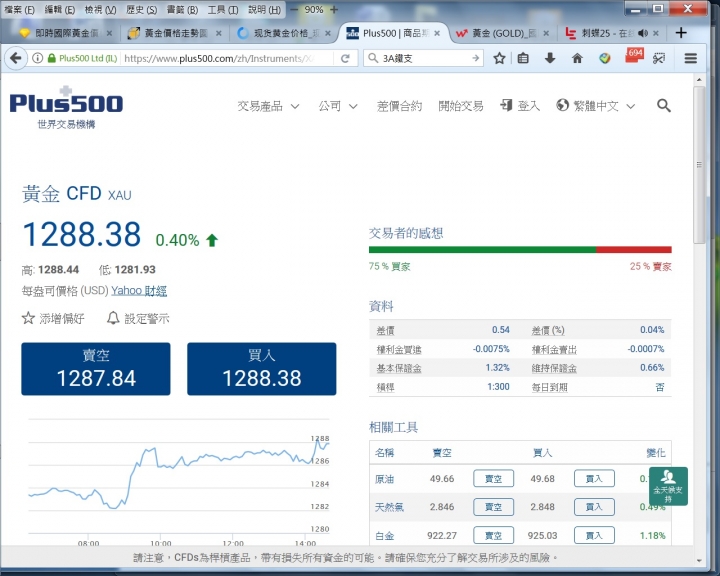Click the site info icon in address bar
Viewport: 720px width, 576px height.
coord(38,58)
